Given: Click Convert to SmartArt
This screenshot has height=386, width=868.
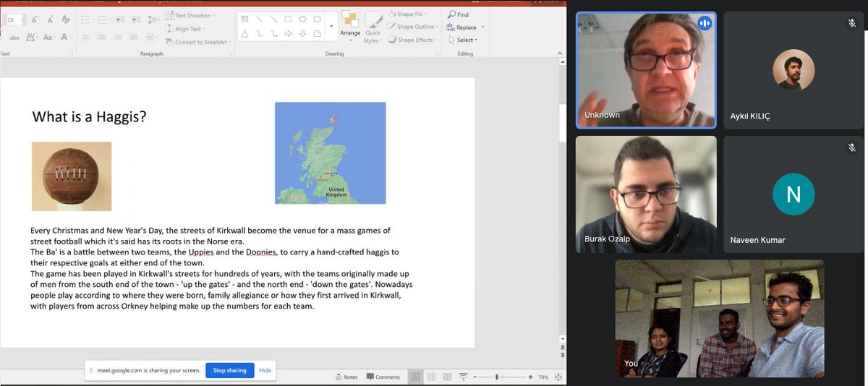Looking at the screenshot, I should click(x=197, y=42).
